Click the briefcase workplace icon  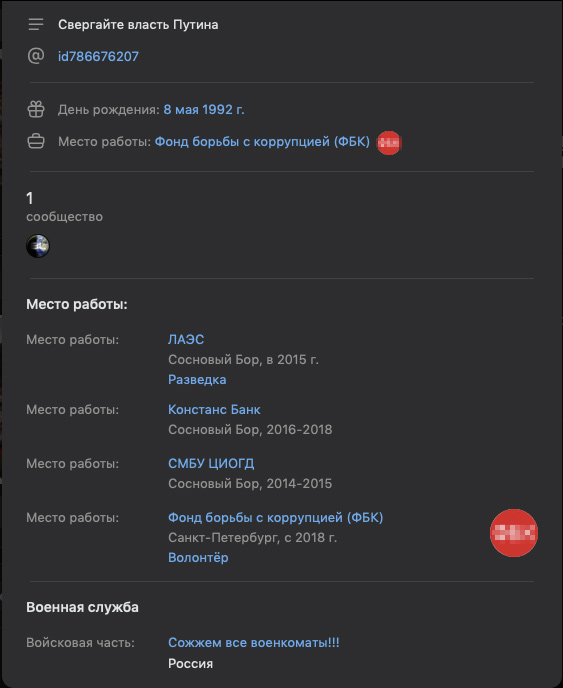click(x=36, y=142)
